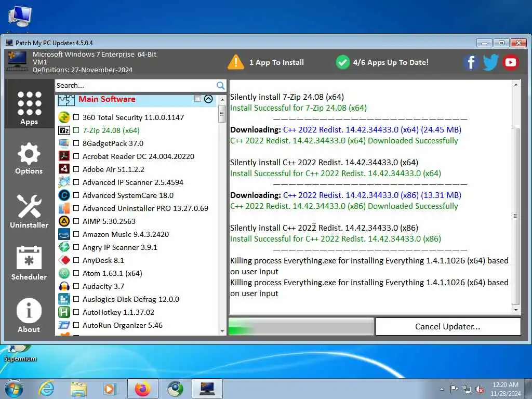Open the About tab

click(x=29, y=315)
